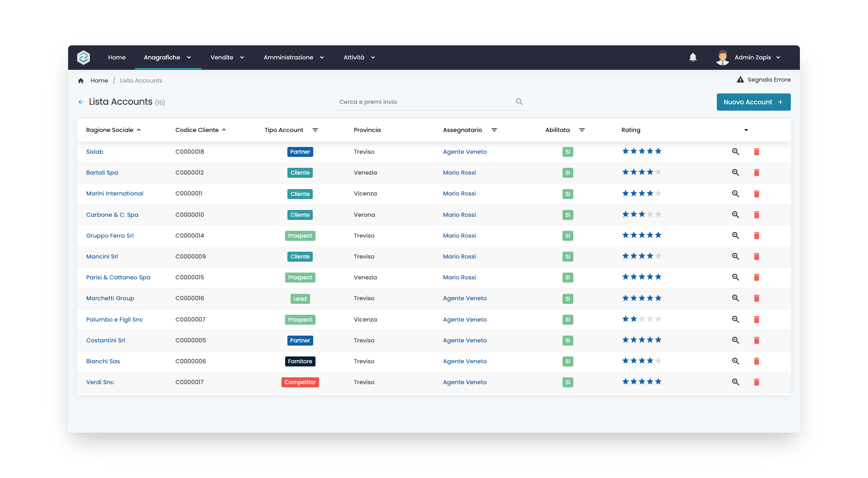Viewport: 868px width, 478px height.
Task: Open Agente Veneto in Verdi Snc row
Action: (465, 382)
